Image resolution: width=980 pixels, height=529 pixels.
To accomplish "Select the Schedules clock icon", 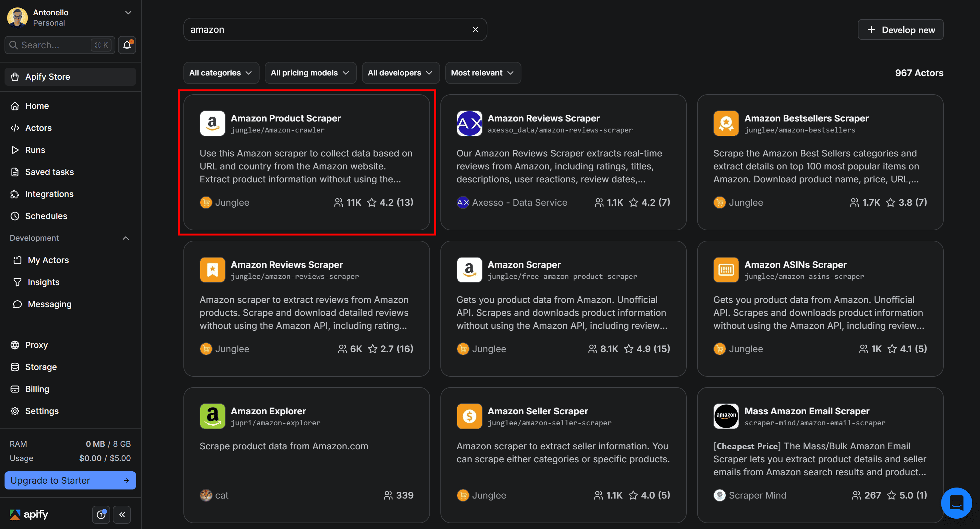I will tap(15, 216).
